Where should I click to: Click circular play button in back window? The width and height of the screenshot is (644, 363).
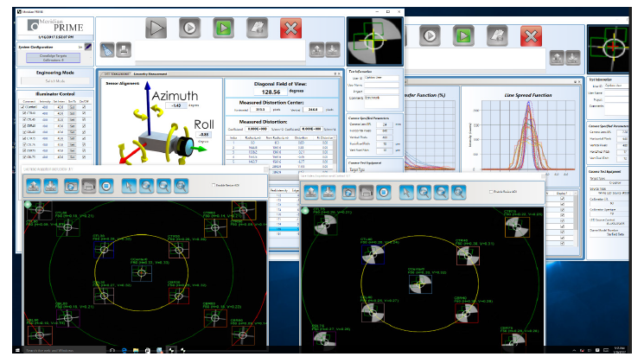430,35
